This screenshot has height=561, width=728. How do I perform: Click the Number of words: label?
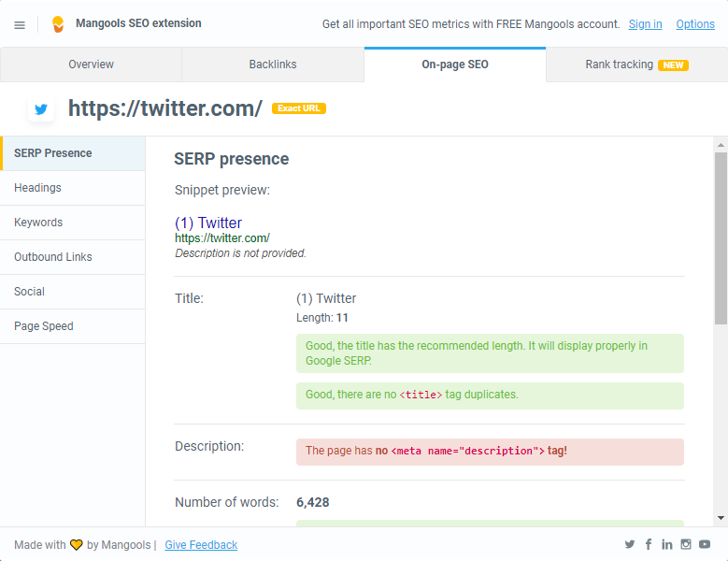(x=226, y=502)
